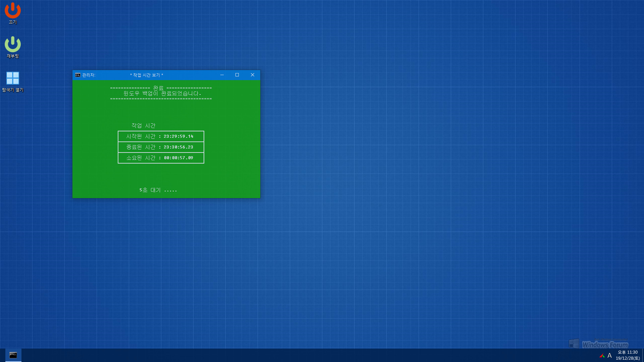
Task: Open the 재부팅 reboot desktop icon
Action: tap(12, 47)
